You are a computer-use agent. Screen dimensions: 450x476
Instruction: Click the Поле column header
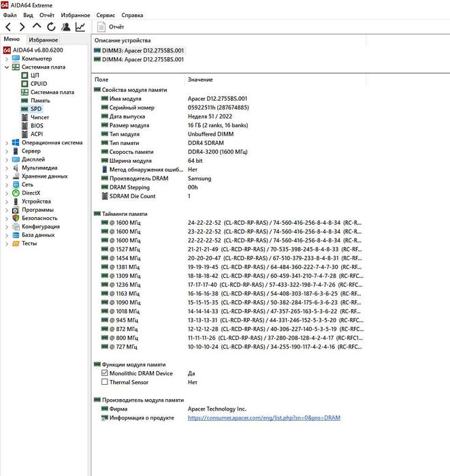(x=138, y=80)
